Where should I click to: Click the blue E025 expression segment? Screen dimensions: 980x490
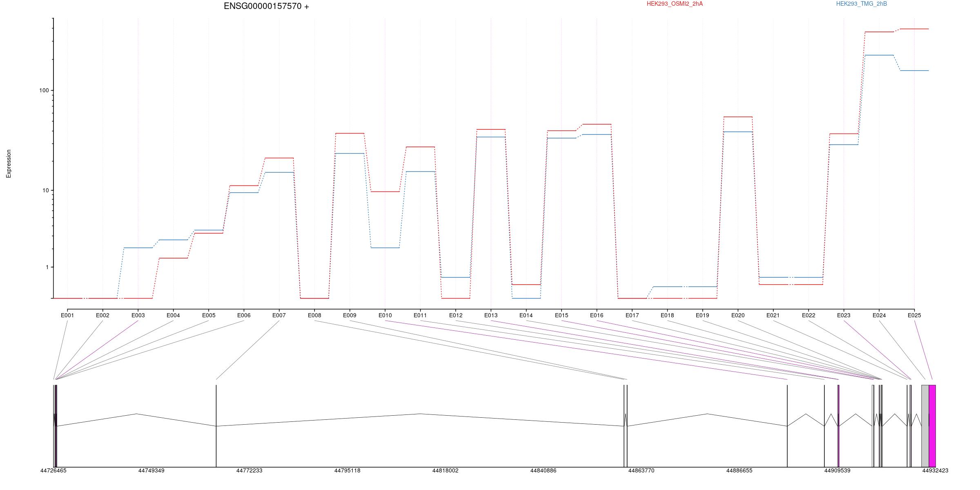914,71
